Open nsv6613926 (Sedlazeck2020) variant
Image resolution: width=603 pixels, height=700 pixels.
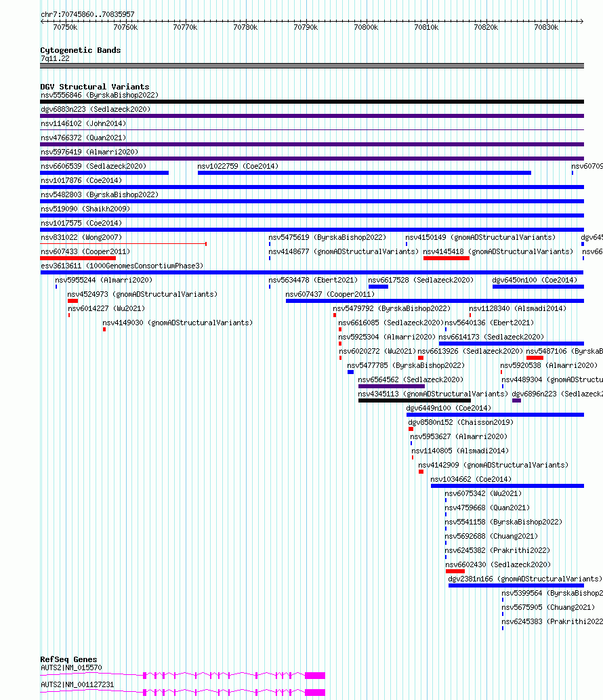[x=470, y=352]
